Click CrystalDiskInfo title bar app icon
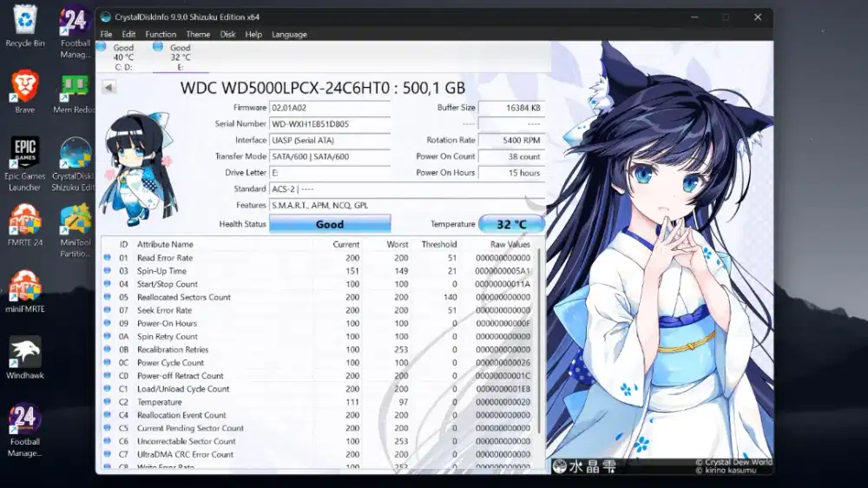This screenshot has height=488, width=868. pyautogui.click(x=106, y=17)
